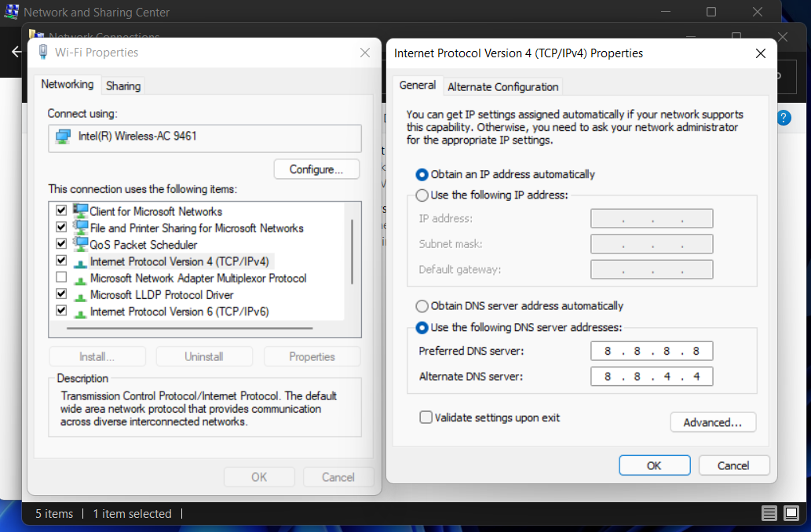Click the details view icon in status bar

coord(769,513)
